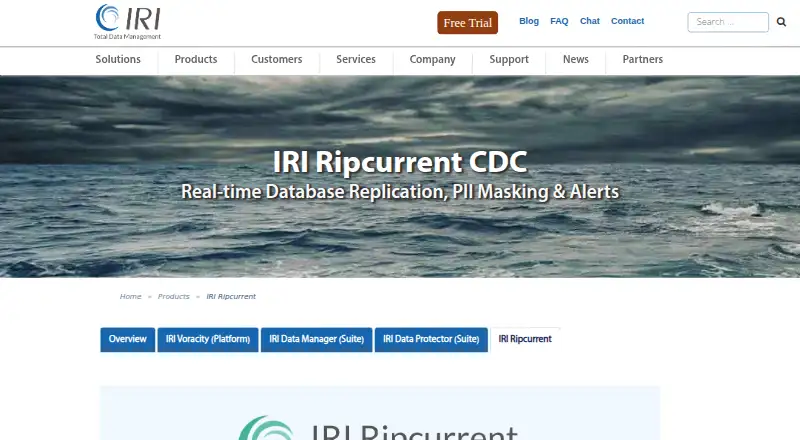
Task: Go to Home breadcrumb link
Action: coord(131,296)
